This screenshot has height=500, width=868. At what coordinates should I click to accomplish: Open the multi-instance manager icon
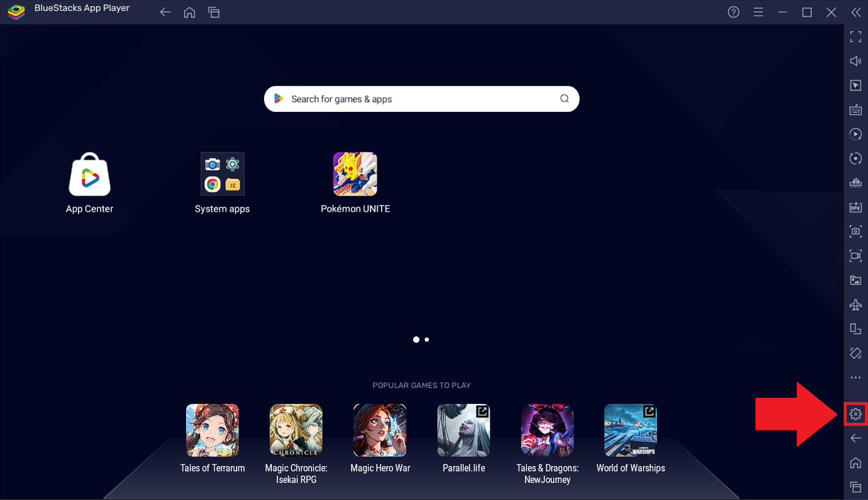coord(855,182)
